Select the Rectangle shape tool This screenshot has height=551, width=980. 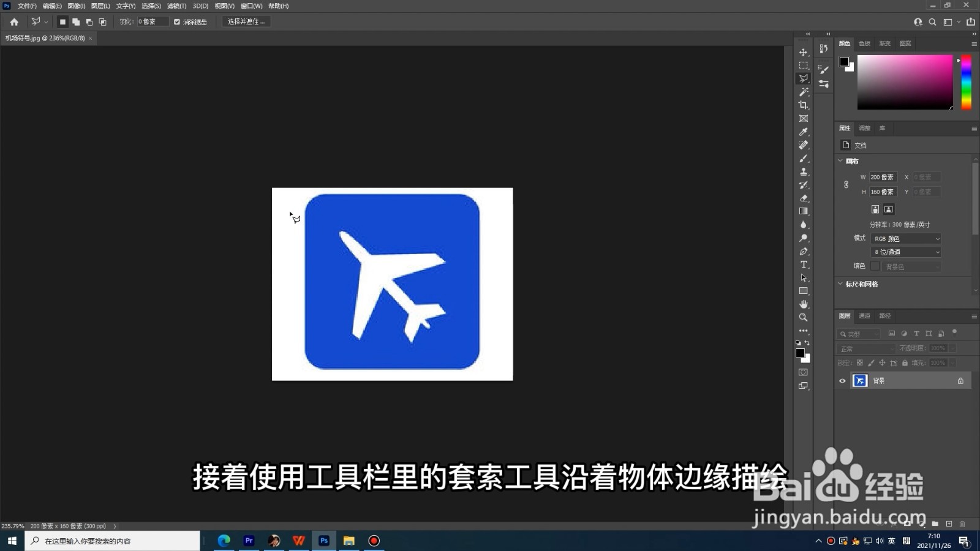pos(803,291)
